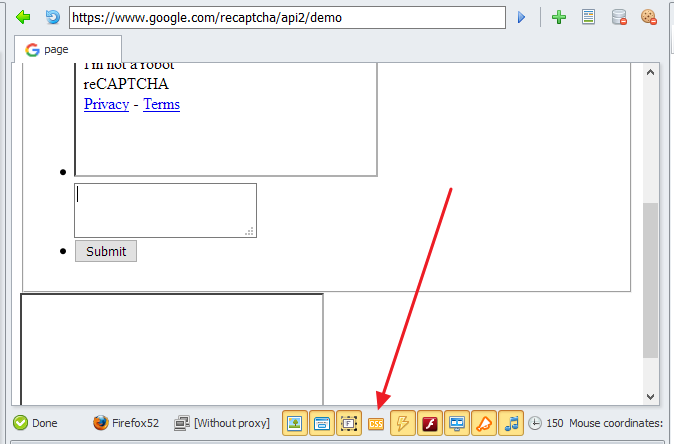Image resolution: width=674 pixels, height=444 pixels.
Task: Open the Privacy link
Action: click(107, 104)
